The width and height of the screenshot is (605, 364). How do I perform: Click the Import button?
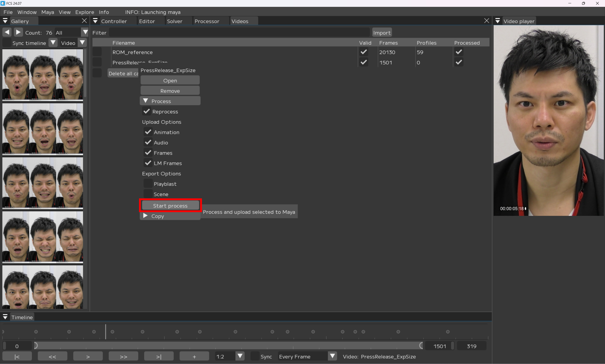(x=381, y=33)
